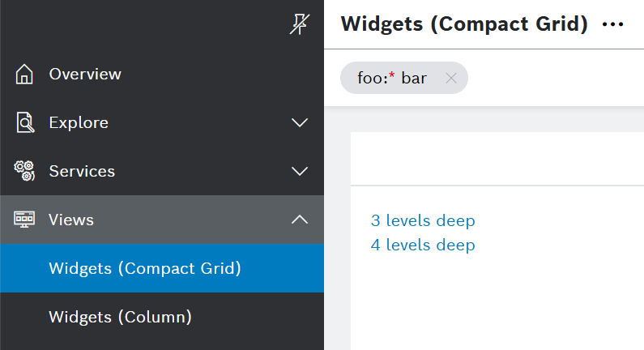Click the Services menu label
The width and height of the screenshot is (644, 350).
82,172
